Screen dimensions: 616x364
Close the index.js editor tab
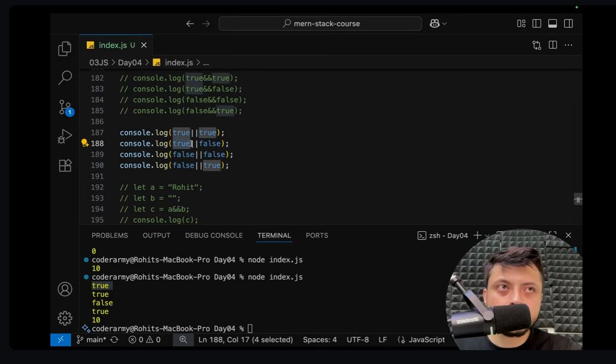(144, 45)
